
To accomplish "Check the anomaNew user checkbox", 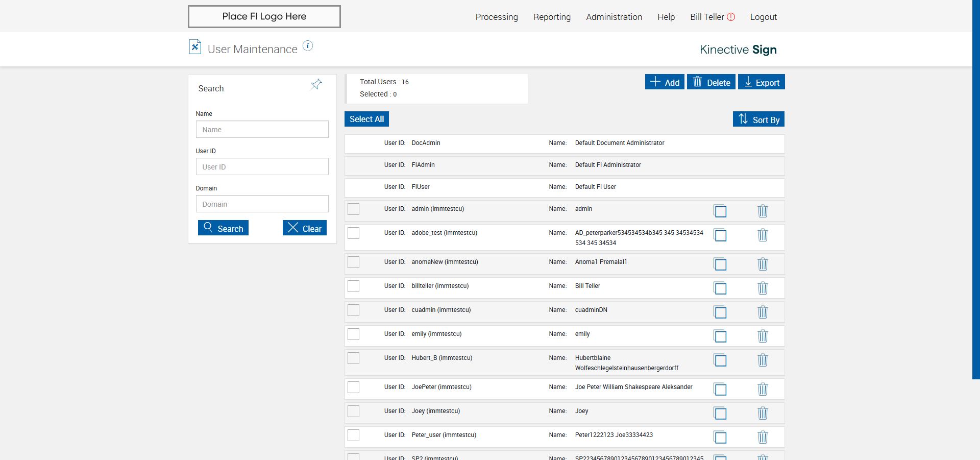I will tap(353, 262).
